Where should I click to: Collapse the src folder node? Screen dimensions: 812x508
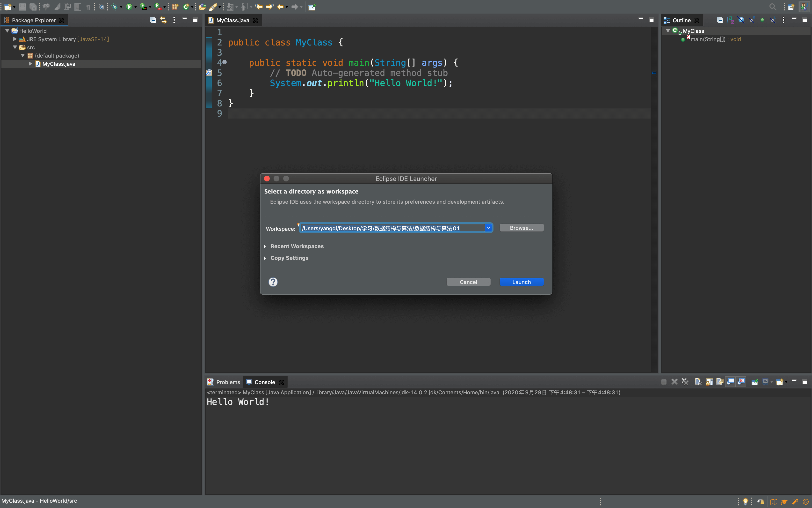[x=15, y=47]
